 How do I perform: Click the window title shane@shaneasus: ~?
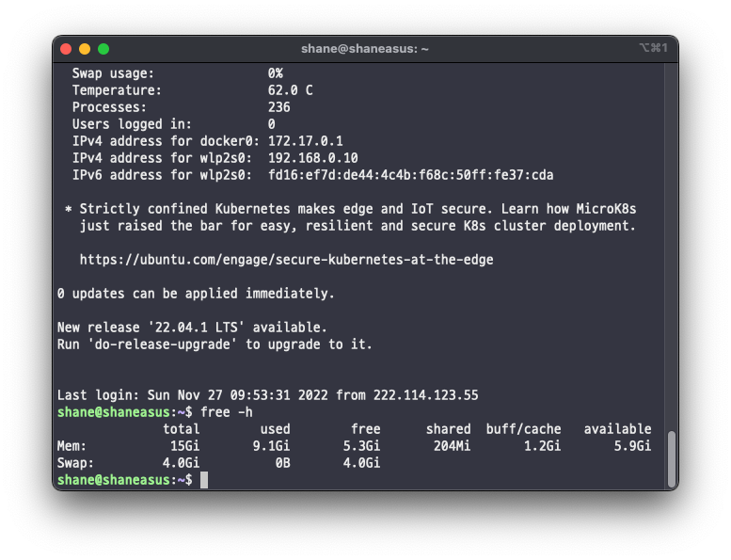365,49
